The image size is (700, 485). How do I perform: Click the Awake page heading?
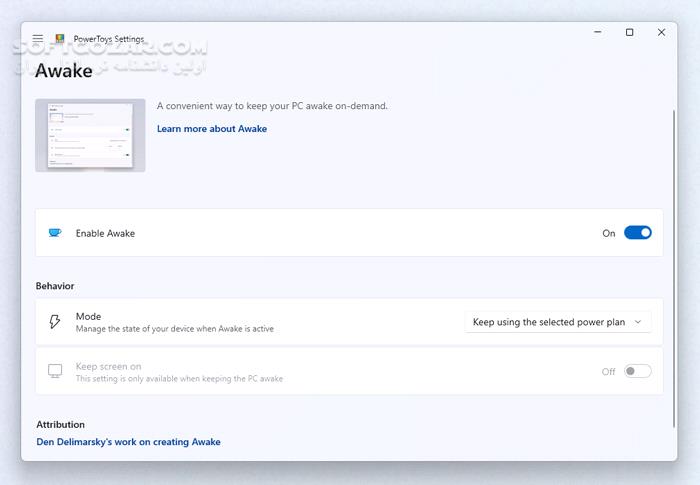click(64, 71)
